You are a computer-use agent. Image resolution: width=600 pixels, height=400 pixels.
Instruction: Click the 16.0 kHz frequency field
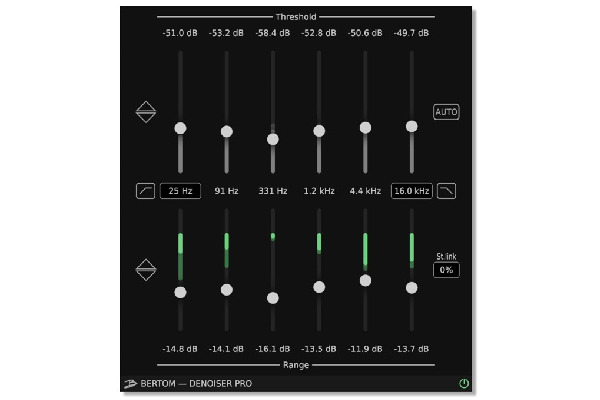[x=412, y=191]
